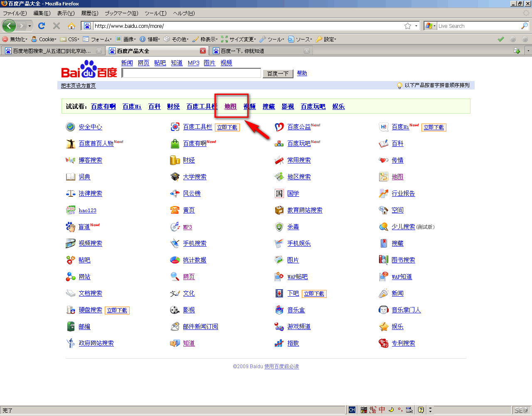The height and width of the screenshot is (416, 532).
Task: Click the 指数 bar chart icon
Action: (x=279, y=343)
